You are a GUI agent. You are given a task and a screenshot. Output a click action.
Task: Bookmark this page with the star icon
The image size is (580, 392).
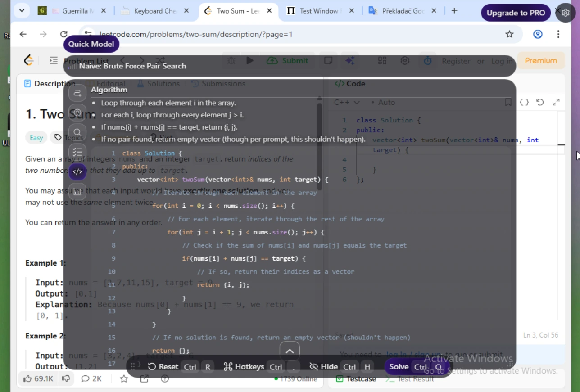point(509,34)
